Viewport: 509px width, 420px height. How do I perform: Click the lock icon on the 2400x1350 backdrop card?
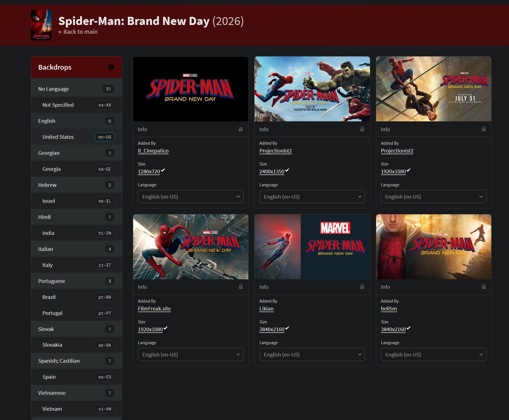tap(362, 129)
